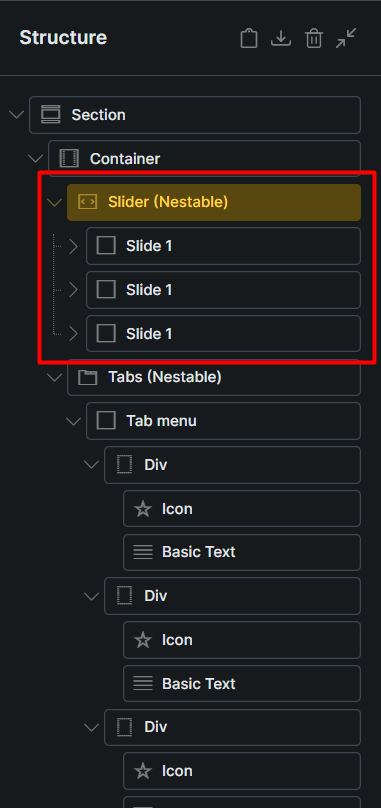The image size is (381, 808).
Task: Click the Container element icon
Action: click(69, 159)
